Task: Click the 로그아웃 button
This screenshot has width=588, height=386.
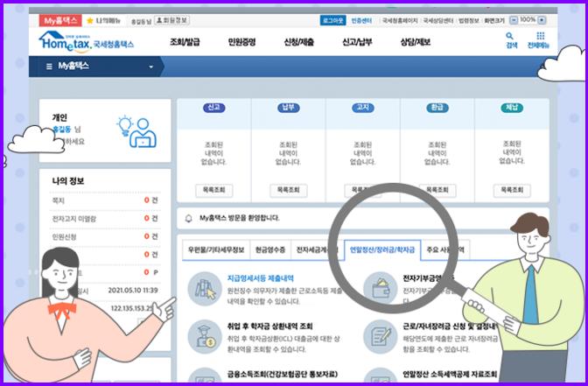Action: (332, 21)
